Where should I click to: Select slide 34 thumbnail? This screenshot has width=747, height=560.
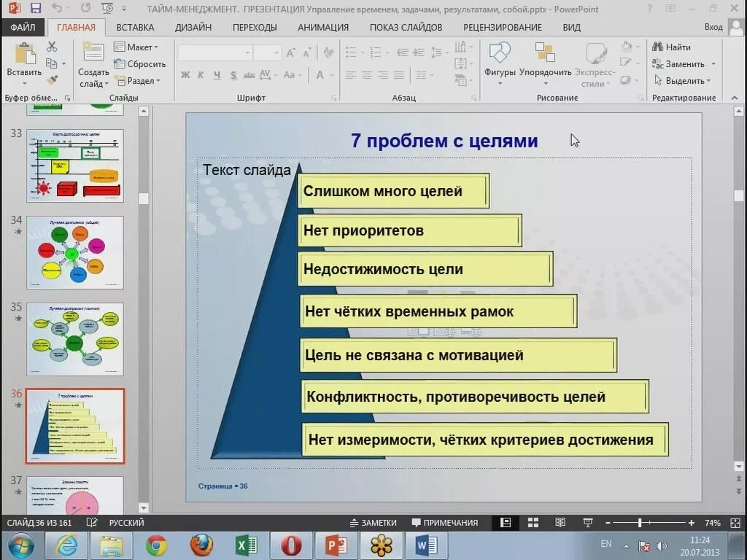pos(75,252)
